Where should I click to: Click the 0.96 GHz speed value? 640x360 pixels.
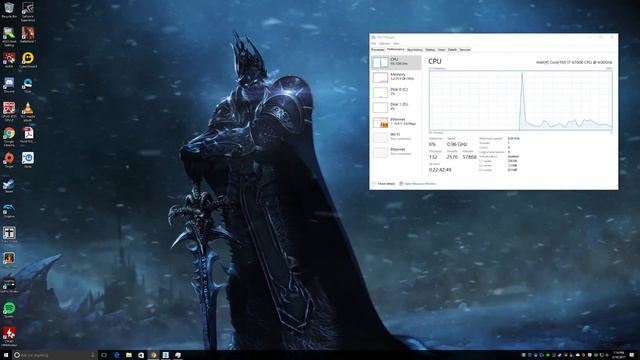click(456, 144)
